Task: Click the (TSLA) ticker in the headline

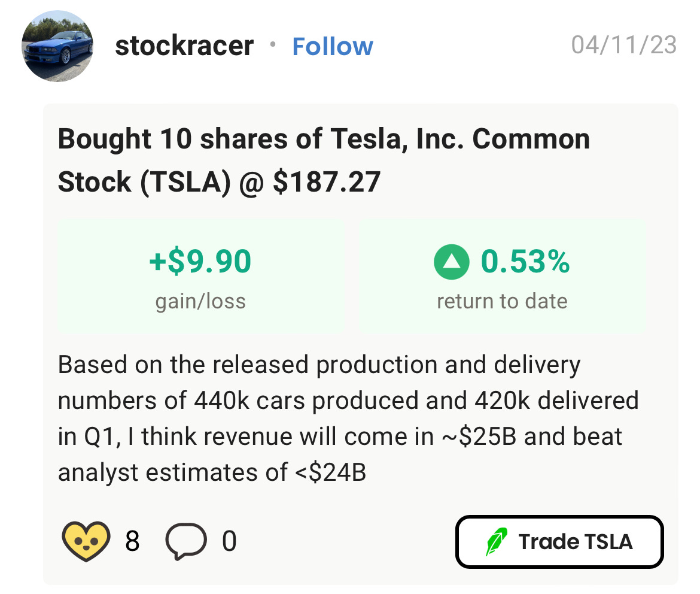Action: [185, 182]
